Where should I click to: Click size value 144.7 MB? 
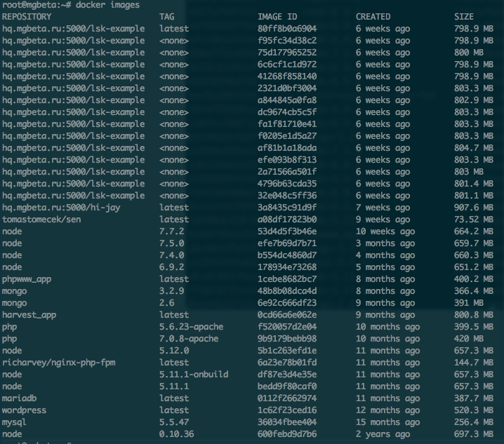point(474,363)
